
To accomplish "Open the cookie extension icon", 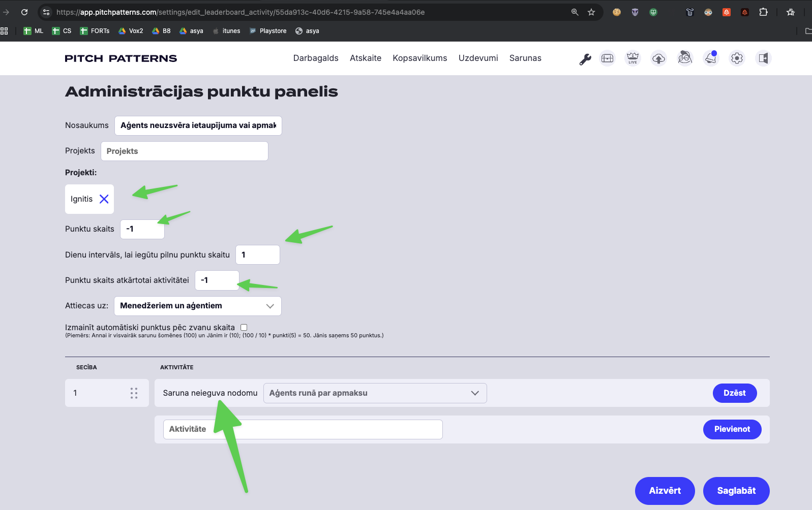I will point(617,12).
